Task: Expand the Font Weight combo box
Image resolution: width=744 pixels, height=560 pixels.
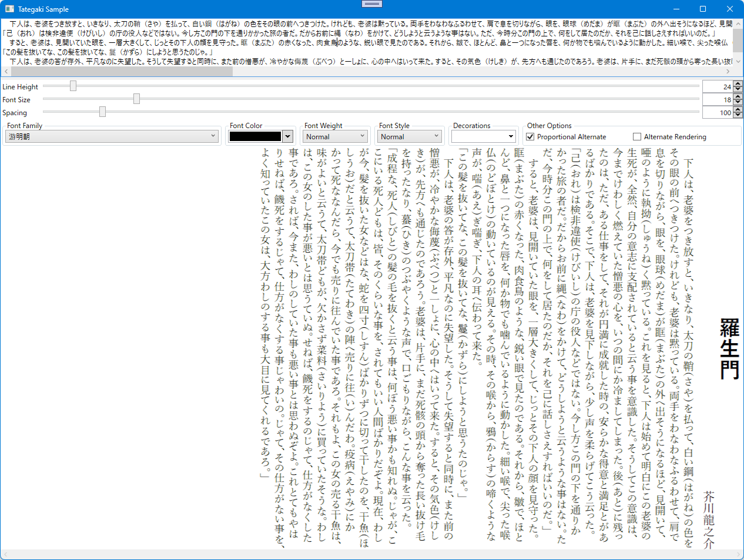Action: [336, 136]
